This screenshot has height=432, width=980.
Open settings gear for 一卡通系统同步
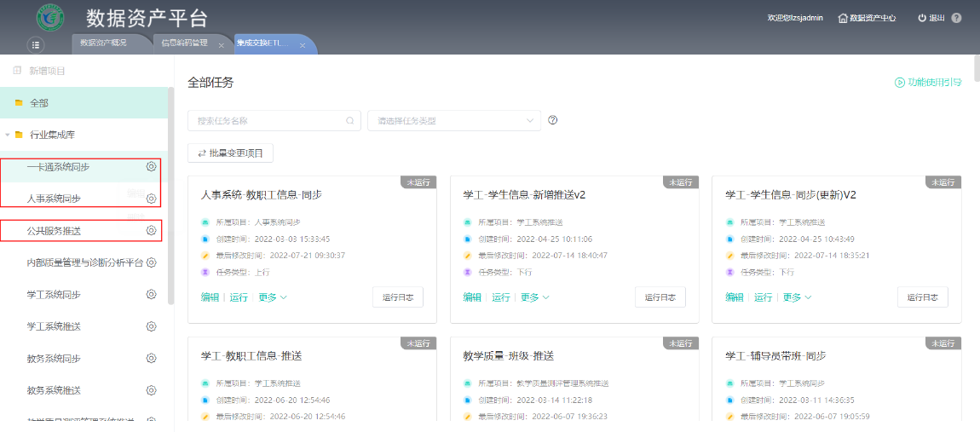(151, 167)
